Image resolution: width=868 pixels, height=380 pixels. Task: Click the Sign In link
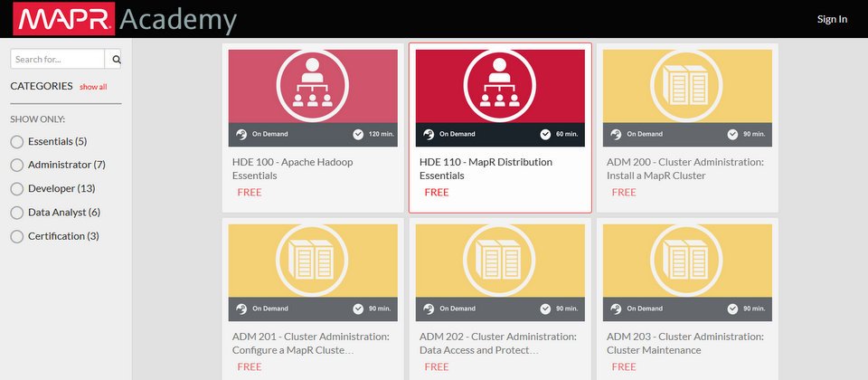[832, 19]
